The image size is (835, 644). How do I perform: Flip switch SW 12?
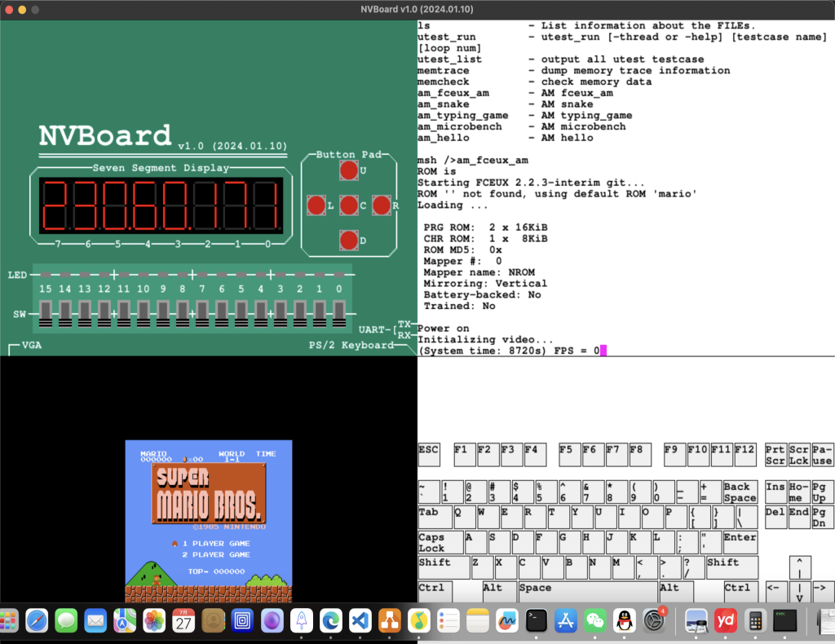pos(104,314)
